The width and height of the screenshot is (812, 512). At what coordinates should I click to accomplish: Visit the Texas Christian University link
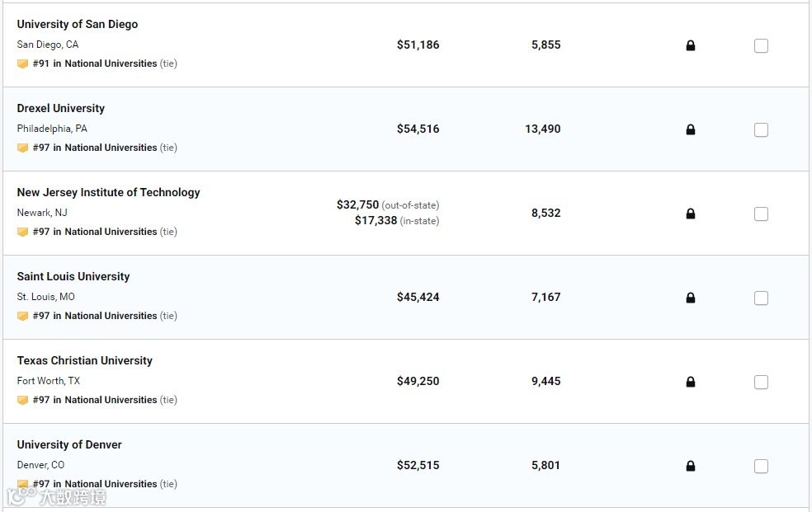point(84,361)
